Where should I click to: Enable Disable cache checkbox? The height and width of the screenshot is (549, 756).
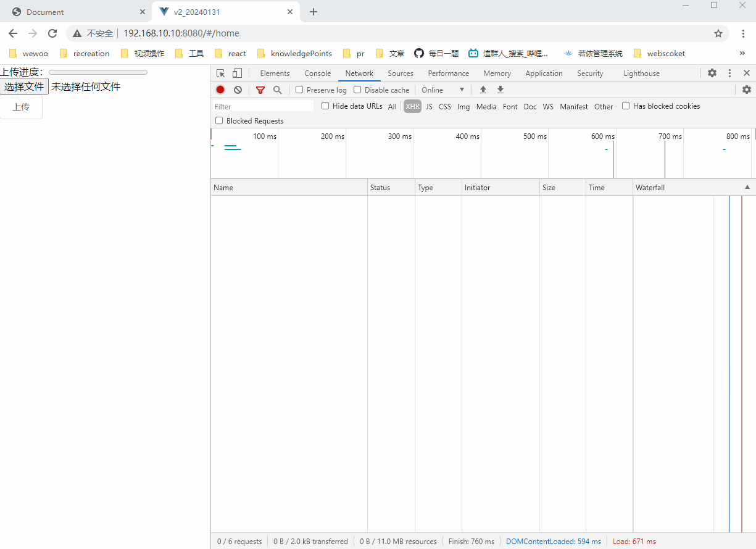(x=357, y=90)
